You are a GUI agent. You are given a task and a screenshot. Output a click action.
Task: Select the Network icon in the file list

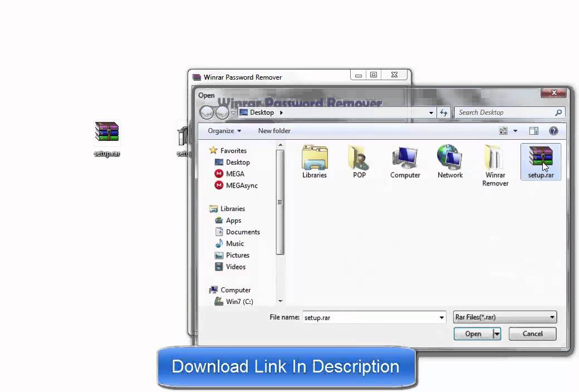(450, 162)
